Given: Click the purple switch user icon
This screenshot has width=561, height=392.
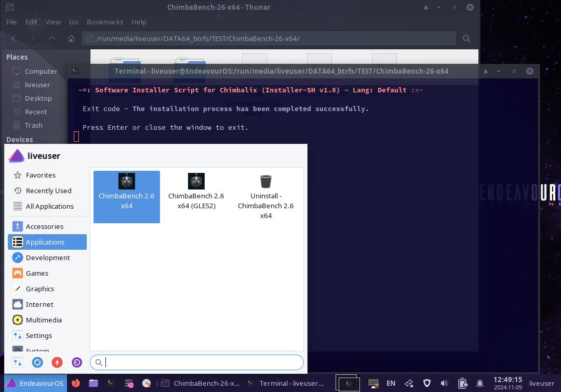Looking at the screenshot, I should (x=76, y=362).
